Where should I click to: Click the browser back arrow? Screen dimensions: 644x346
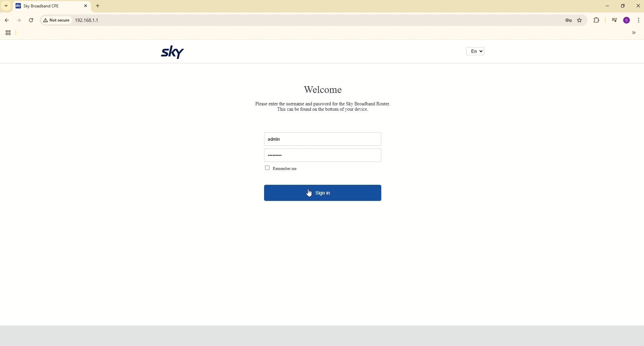pyautogui.click(x=7, y=21)
